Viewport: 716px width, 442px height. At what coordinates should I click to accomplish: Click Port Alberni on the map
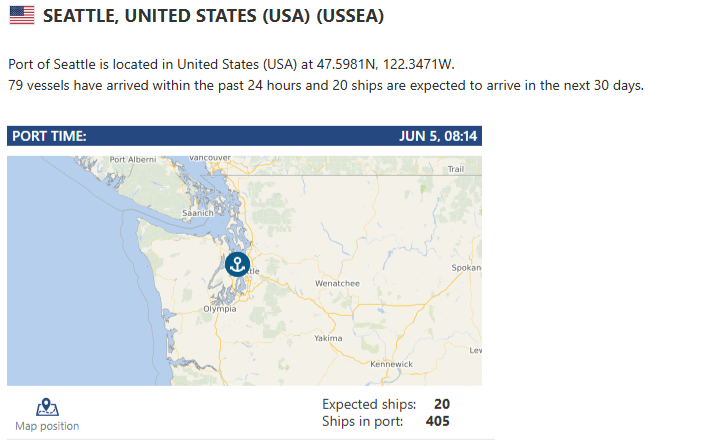point(132,159)
